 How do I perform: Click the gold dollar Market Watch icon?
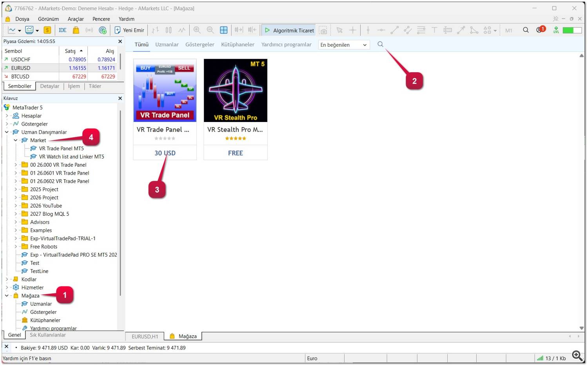click(47, 30)
